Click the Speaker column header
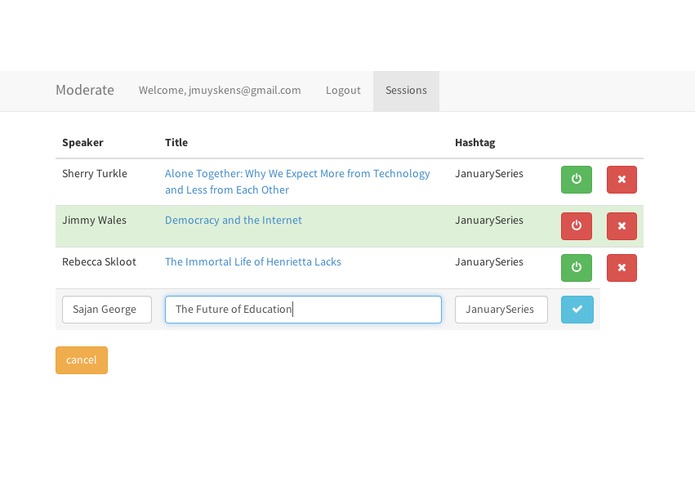 (x=82, y=143)
